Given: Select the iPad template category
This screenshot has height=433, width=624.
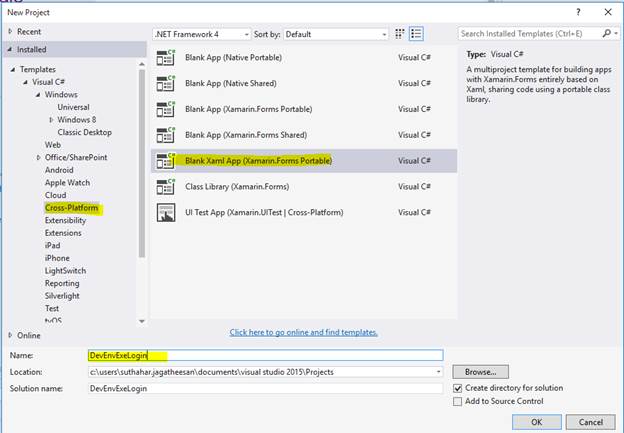Looking at the screenshot, I should click(53, 246).
